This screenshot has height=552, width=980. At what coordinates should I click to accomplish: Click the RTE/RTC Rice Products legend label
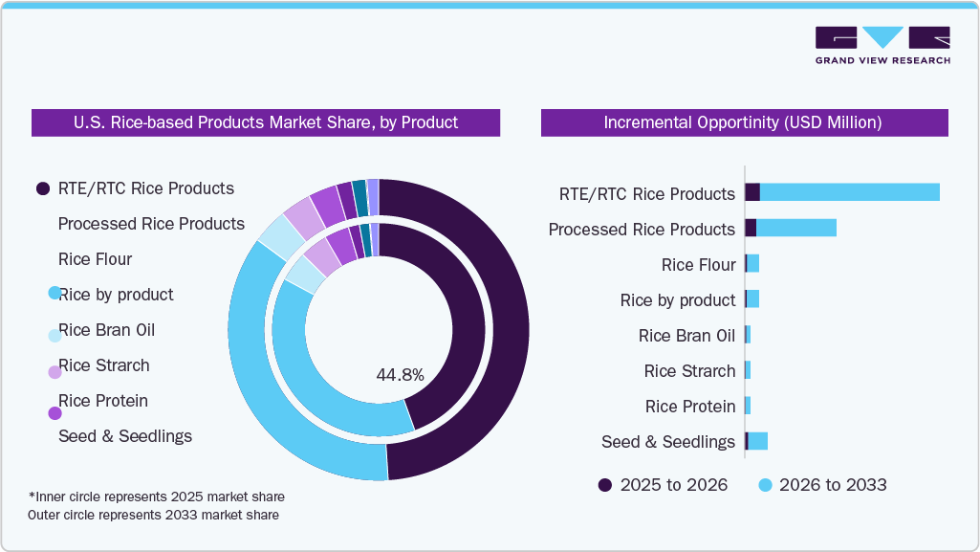pos(146,188)
